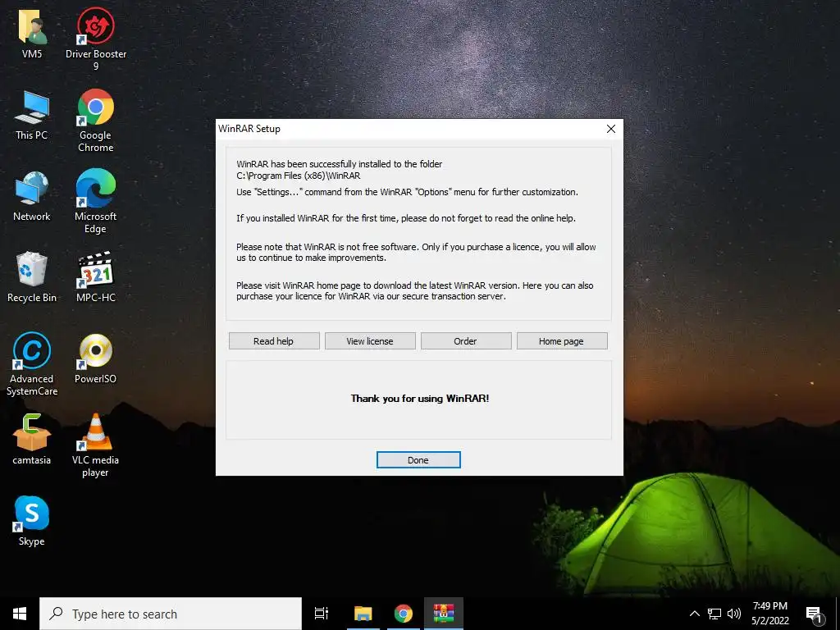Close the WinRAR Setup dialog
The image size is (840, 630).
coord(610,129)
